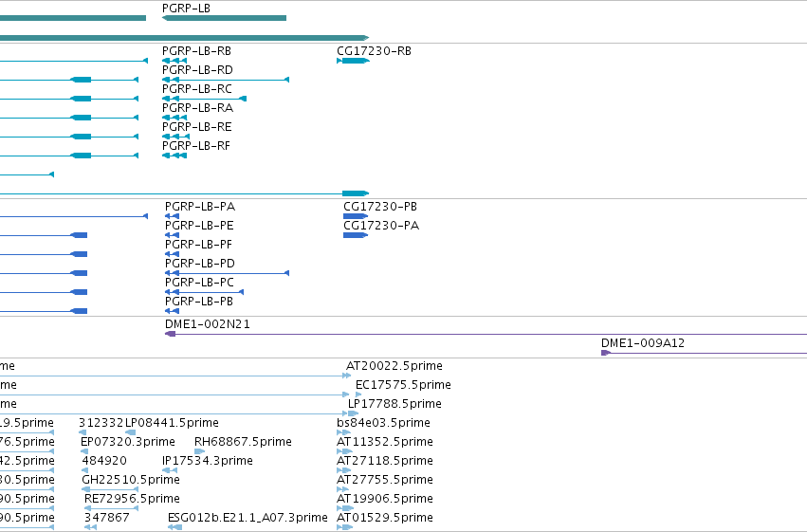
Task: Open the CG17230-PA protein label
Action: pyautogui.click(x=381, y=226)
